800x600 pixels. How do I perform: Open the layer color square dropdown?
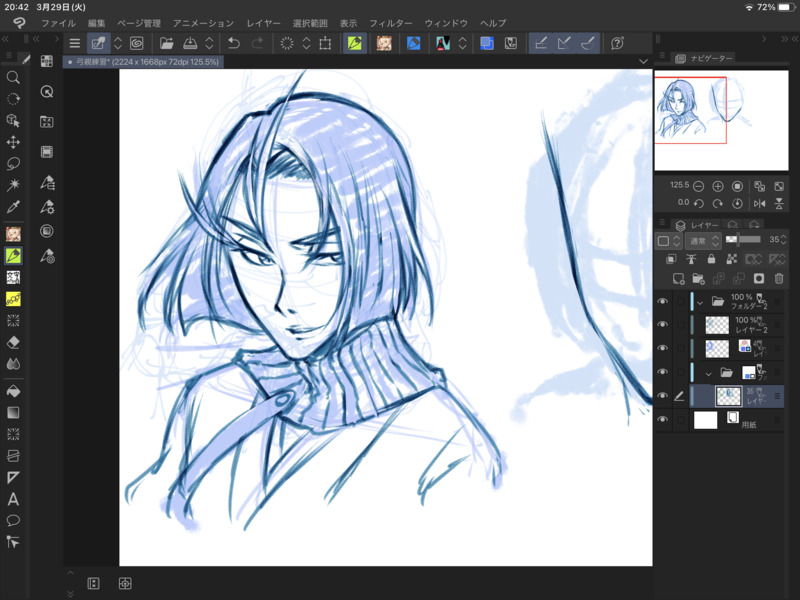[x=669, y=241]
